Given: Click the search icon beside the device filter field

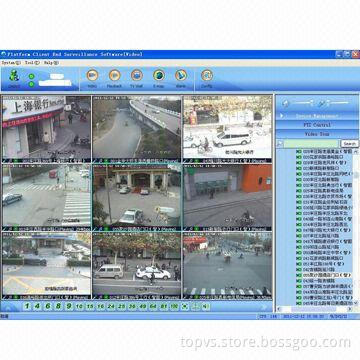Looking at the screenshot, I should pos(280,144).
